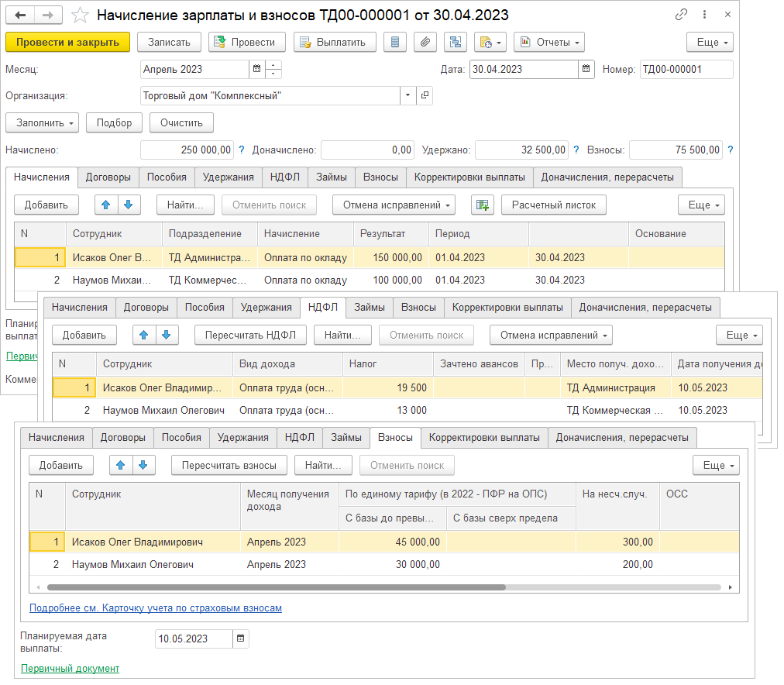Screen dimensions: 784x685
Task: Open the Отчеты dropdown menu
Action: pyautogui.click(x=548, y=42)
